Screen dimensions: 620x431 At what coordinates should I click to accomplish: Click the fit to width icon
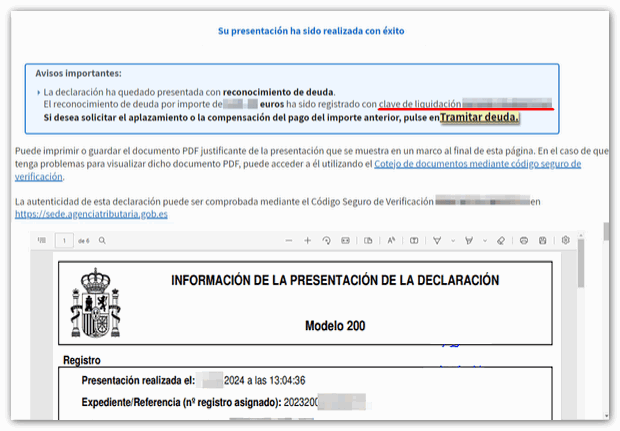[x=345, y=241]
